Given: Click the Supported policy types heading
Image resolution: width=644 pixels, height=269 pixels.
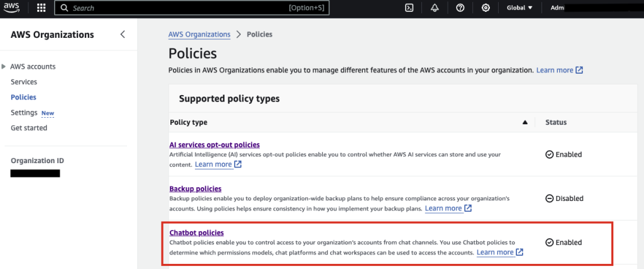Looking at the screenshot, I should pyautogui.click(x=229, y=99).
